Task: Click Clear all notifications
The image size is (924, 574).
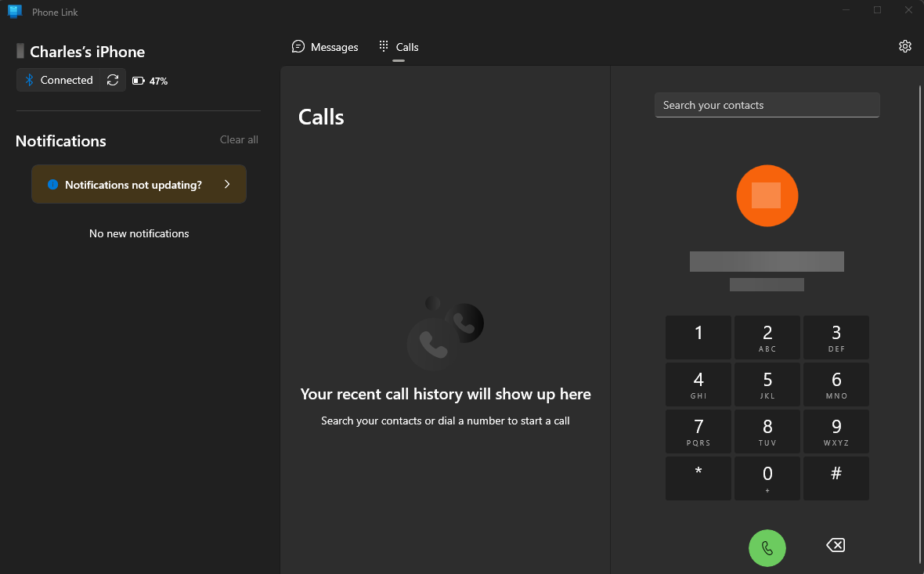Action: pyautogui.click(x=239, y=139)
